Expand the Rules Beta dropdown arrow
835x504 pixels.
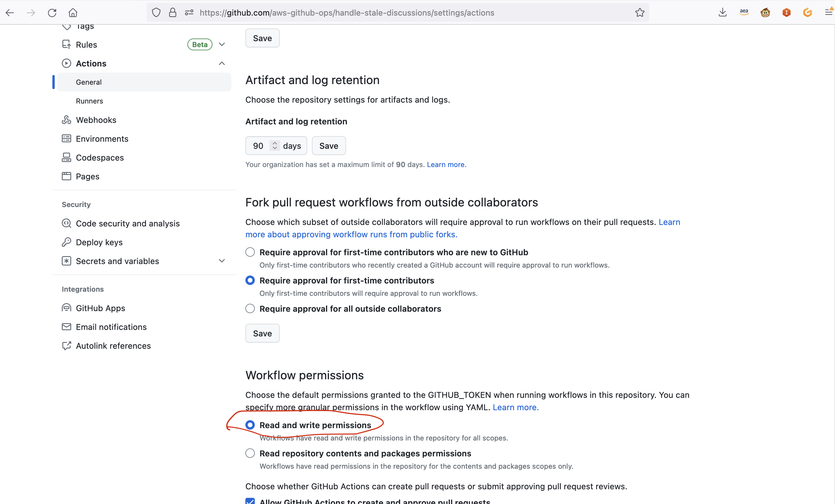[222, 44]
